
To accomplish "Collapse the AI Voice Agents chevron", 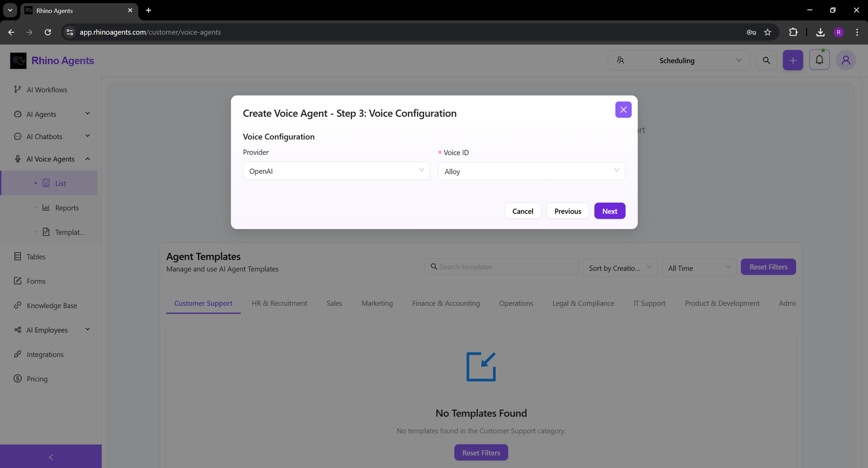I will (87, 159).
